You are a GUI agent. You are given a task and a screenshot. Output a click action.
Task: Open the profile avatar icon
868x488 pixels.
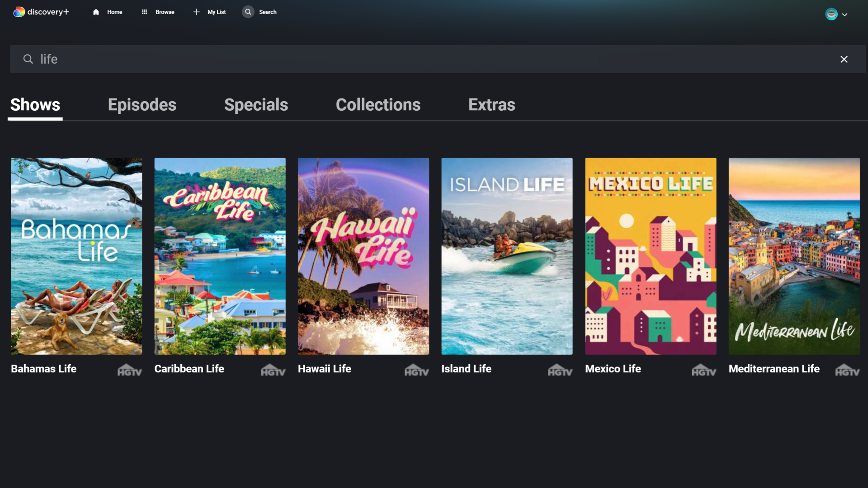tap(831, 14)
